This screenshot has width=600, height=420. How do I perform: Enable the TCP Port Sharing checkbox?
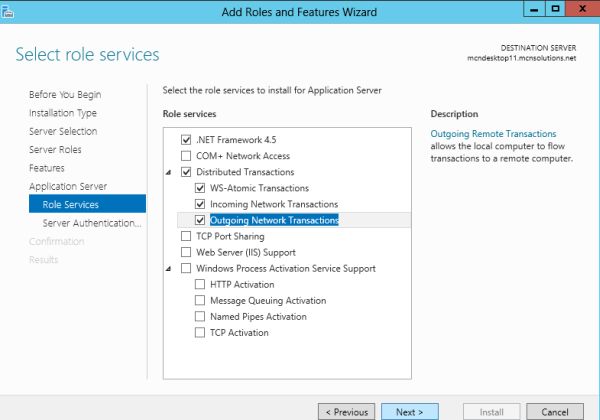[186, 237]
